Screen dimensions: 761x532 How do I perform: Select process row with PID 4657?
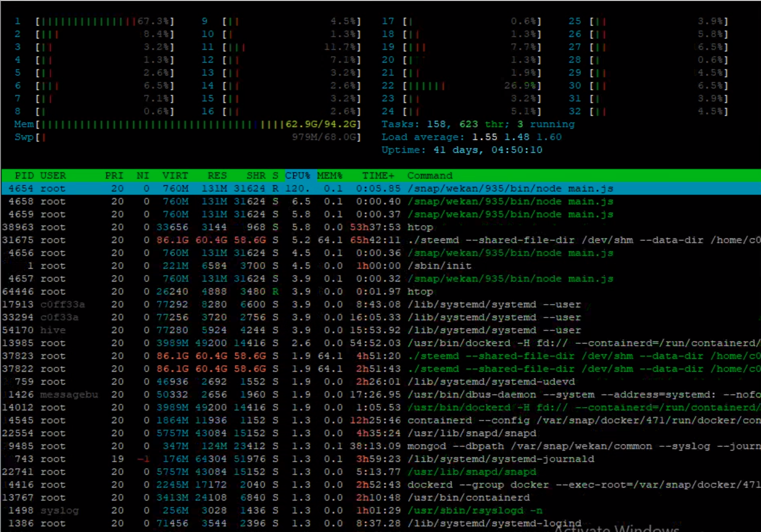click(381, 278)
